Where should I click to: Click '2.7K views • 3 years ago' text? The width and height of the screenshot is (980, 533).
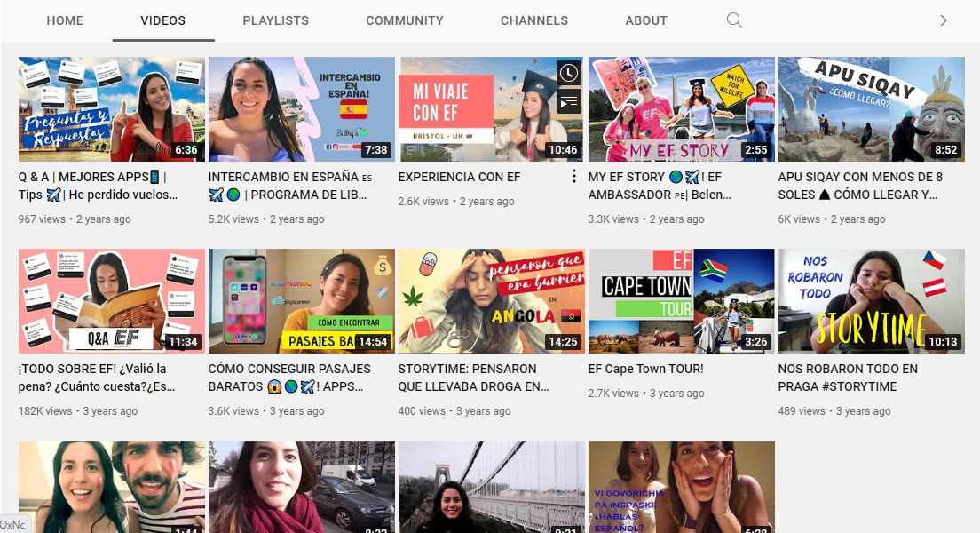(x=646, y=394)
